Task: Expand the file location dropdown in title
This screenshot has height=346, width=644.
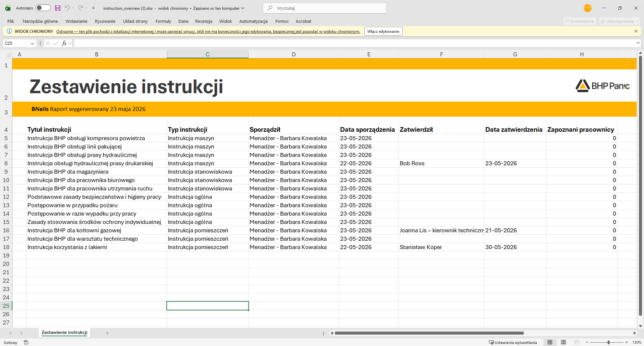Action: pos(243,8)
